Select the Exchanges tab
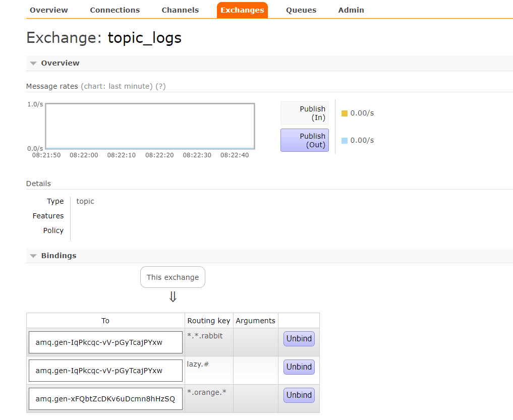This screenshot has height=420, width=513. [242, 10]
